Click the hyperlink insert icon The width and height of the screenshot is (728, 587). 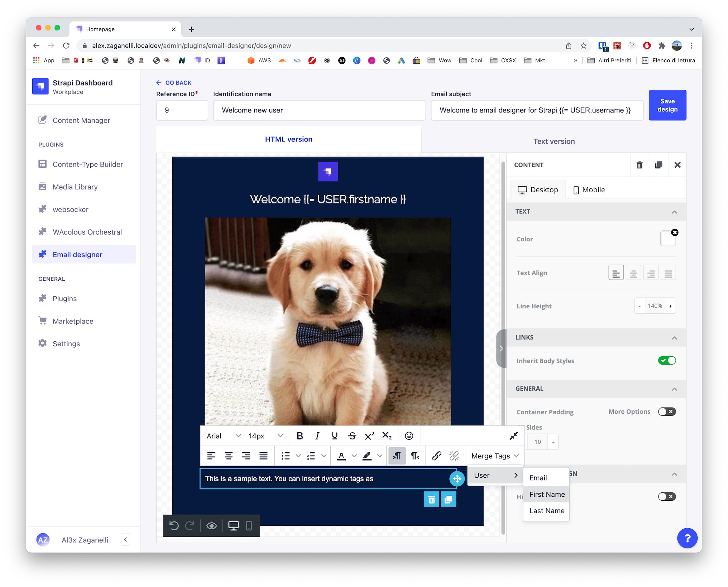(x=436, y=457)
